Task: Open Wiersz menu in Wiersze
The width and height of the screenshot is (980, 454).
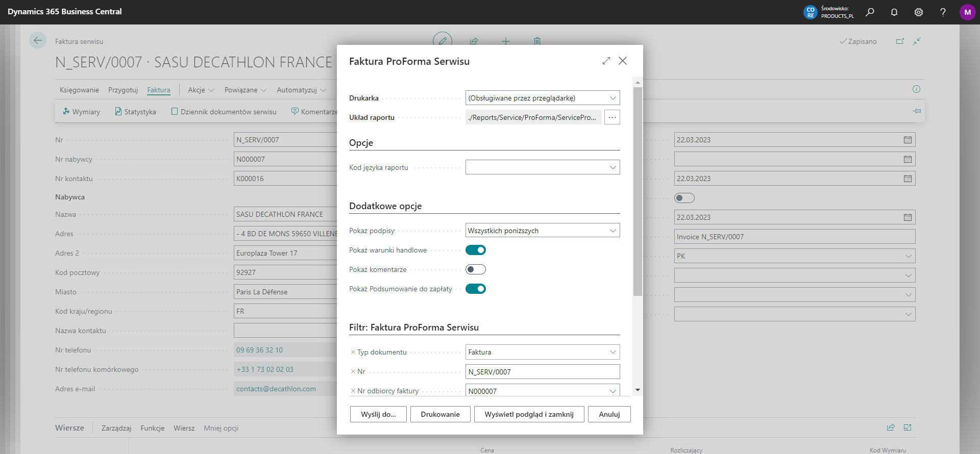Action: [x=184, y=428]
